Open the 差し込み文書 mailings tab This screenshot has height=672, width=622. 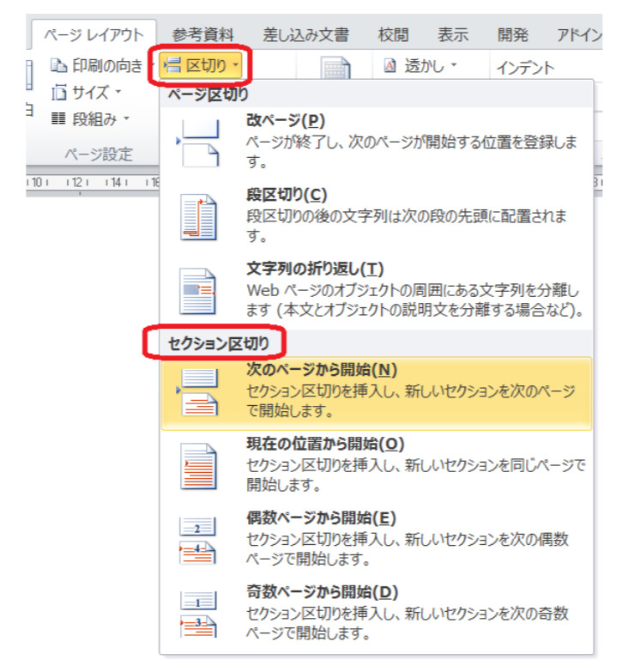[x=307, y=35]
